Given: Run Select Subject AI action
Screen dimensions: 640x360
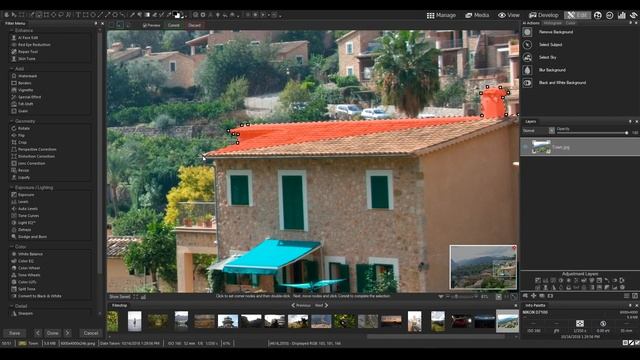Looking at the screenshot, I should coord(550,44).
